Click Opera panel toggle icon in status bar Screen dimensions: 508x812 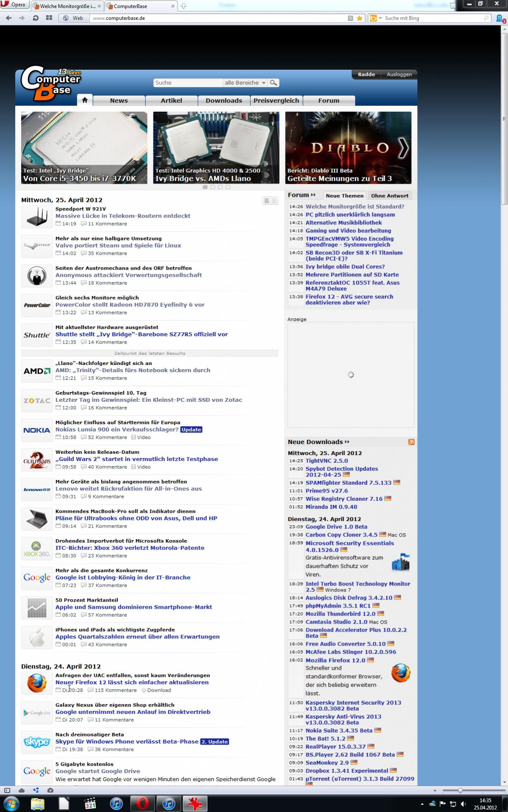point(7,790)
